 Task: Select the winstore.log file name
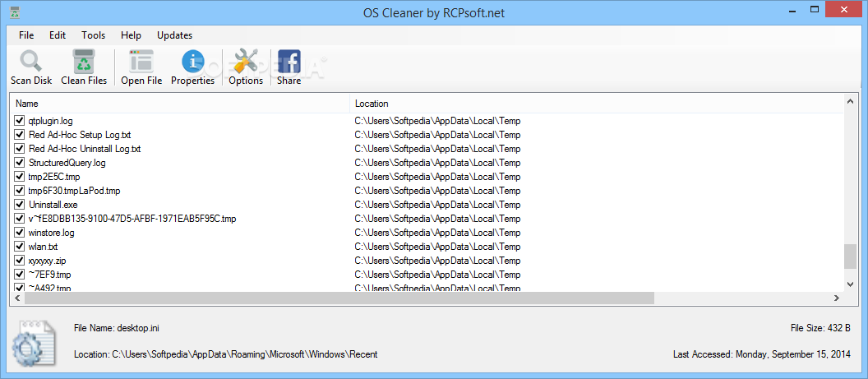[51, 233]
